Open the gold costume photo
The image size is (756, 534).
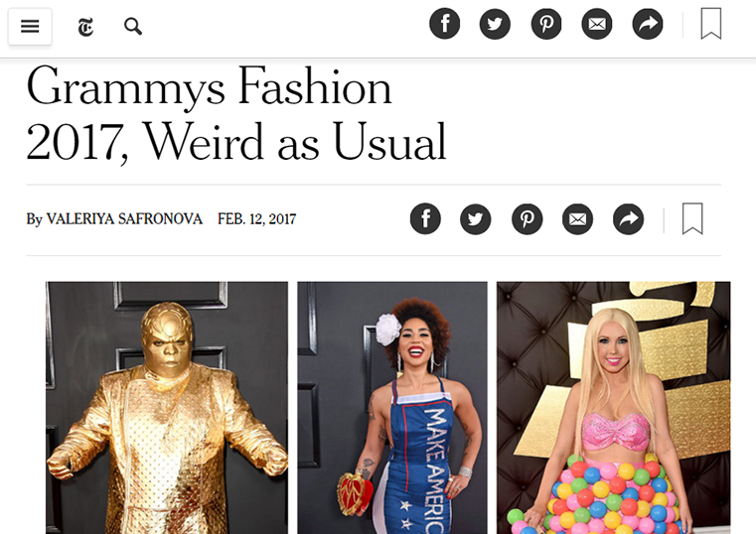pyautogui.click(x=167, y=407)
